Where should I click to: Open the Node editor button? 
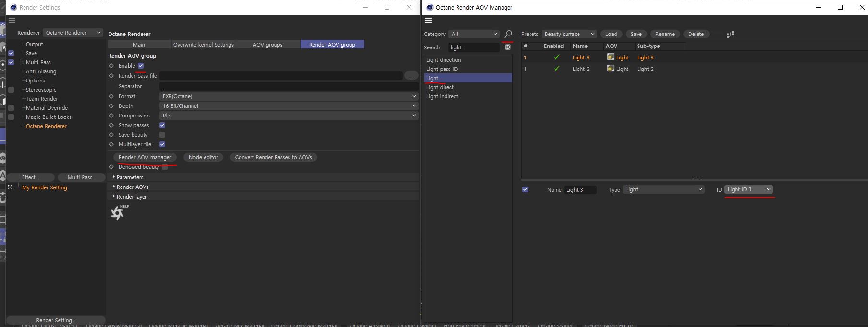[203, 157]
